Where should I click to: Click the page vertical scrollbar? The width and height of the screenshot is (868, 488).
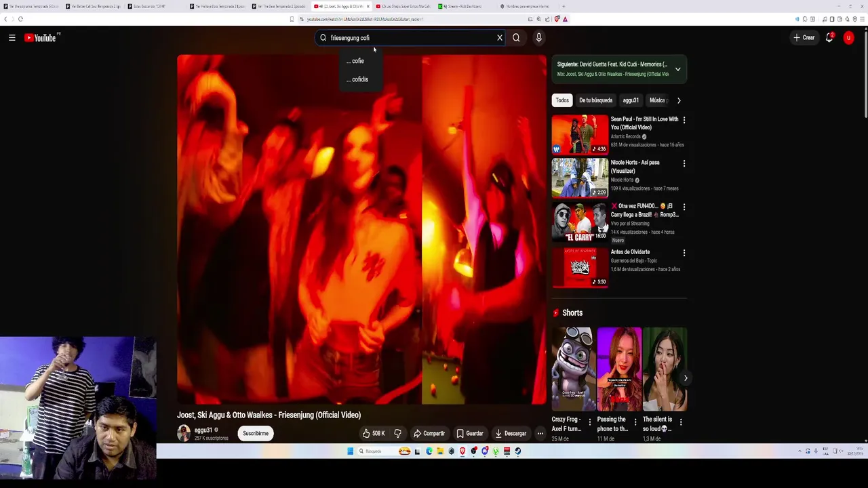tap(865, 75)
